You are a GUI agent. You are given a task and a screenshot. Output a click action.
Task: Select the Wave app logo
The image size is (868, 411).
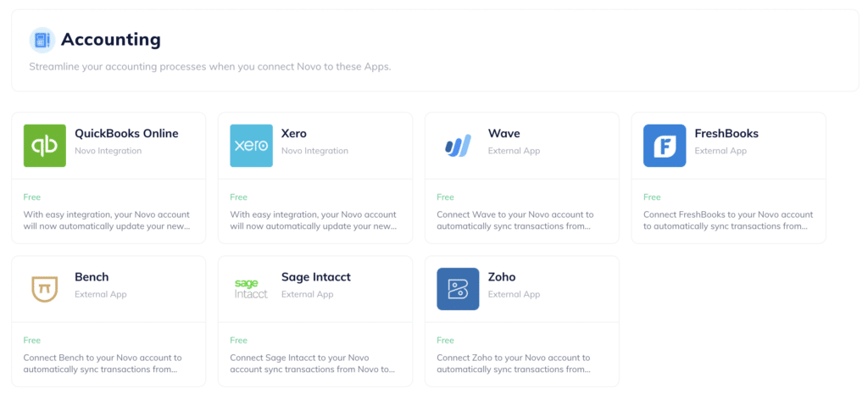coord(458,146)
